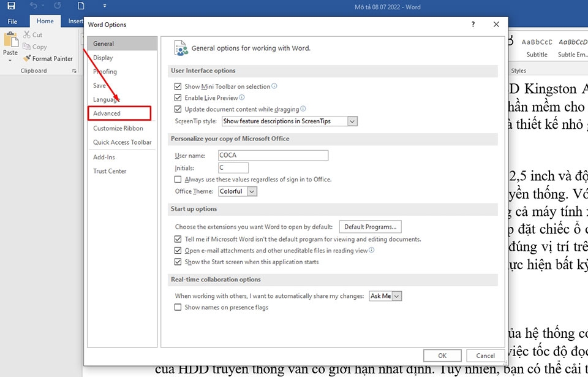Open the Insert ribbon tab

[x=75, y=21]
